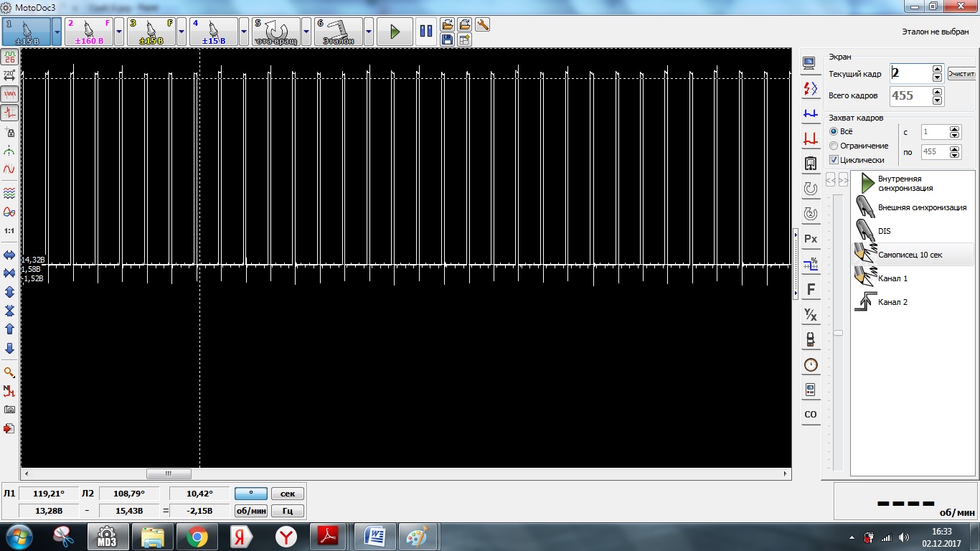Click the Px icon in right toolbar
The height and width of the screenshot is (551, 980).
click(x=811, y=238)
